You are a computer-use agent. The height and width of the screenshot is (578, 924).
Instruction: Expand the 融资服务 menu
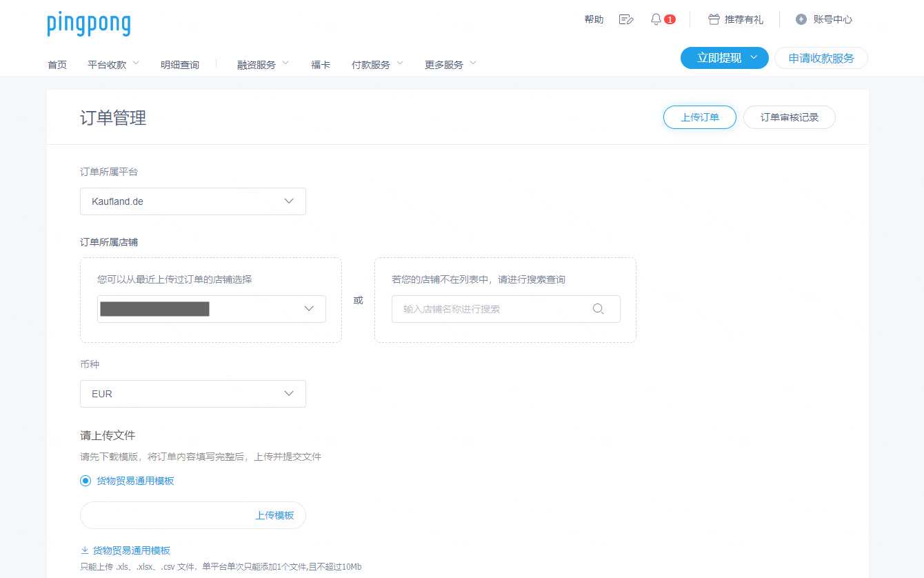[263, 64]
